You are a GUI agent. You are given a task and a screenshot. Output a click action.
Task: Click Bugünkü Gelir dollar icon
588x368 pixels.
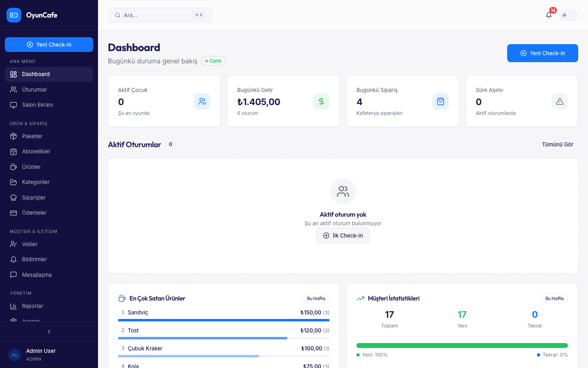[x=321, y=101]
